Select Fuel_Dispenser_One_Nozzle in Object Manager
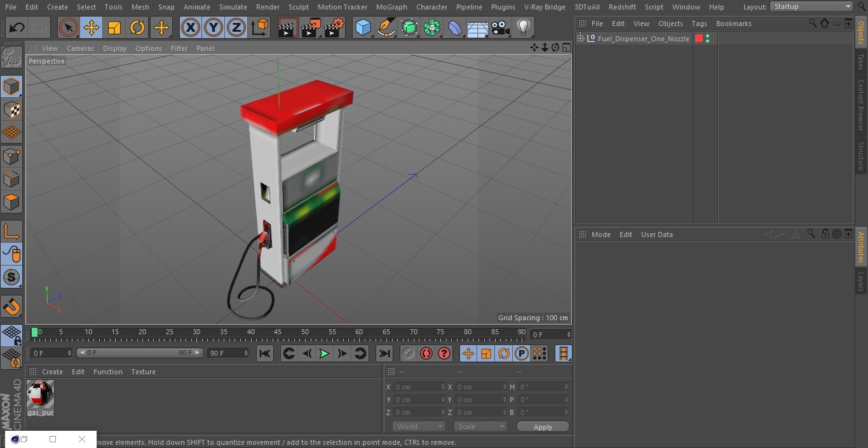868x448 pixels. pos(643,39)
